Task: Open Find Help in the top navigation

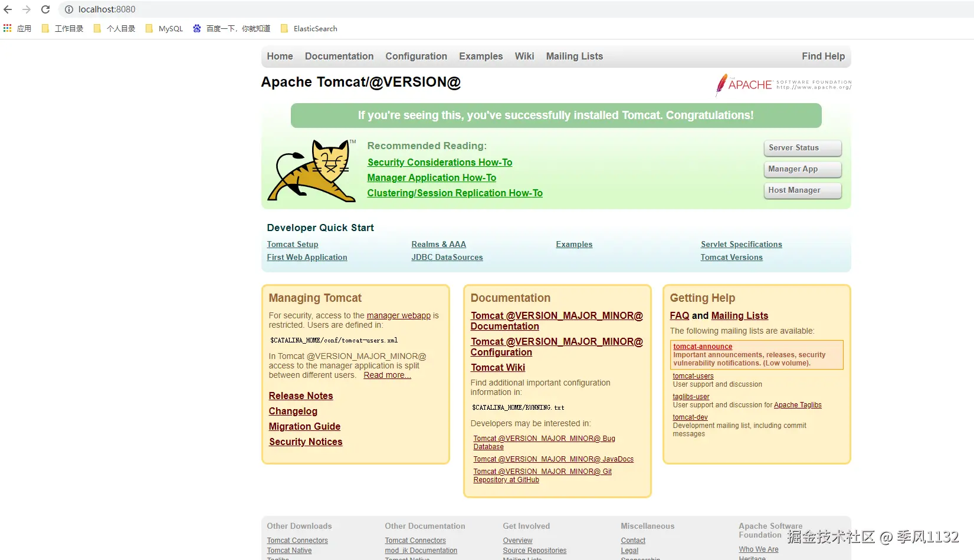Action: 824,57
